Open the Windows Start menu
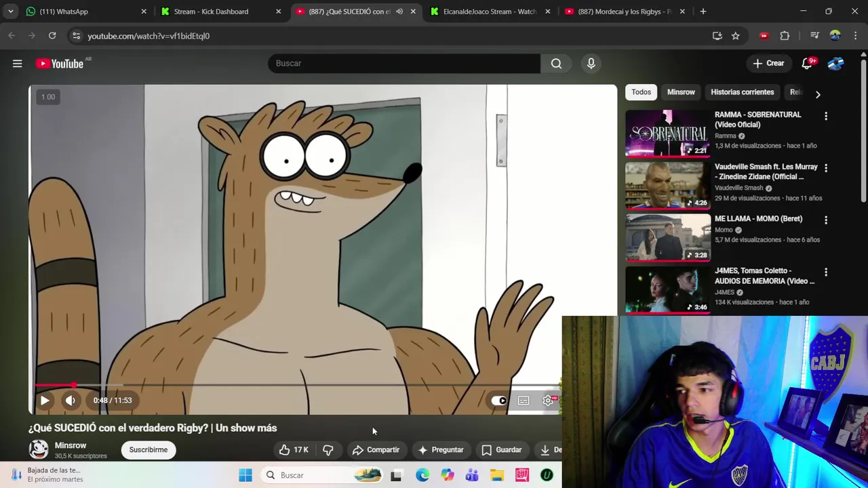This screenshot has width=868, height=488. [245, 475]
